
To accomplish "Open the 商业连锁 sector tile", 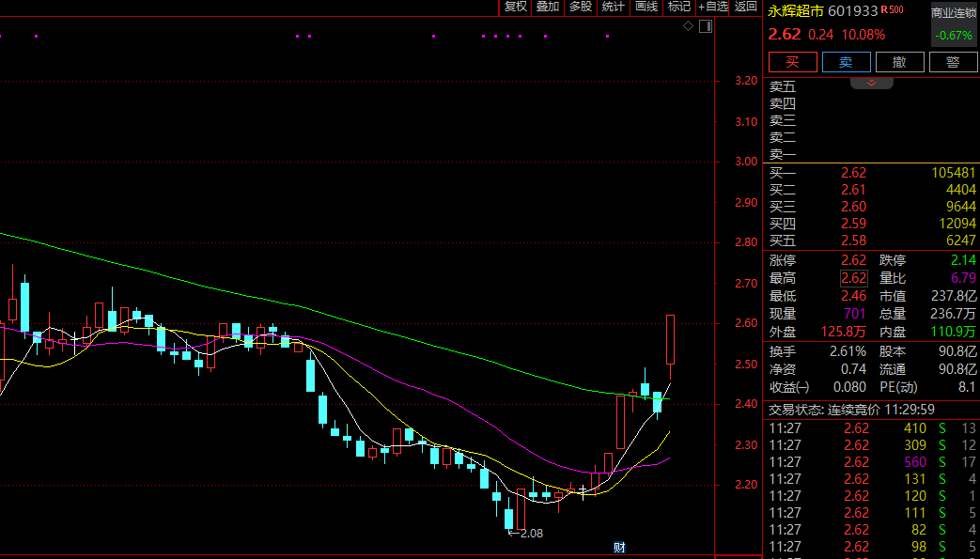I will tap(954, 23).
